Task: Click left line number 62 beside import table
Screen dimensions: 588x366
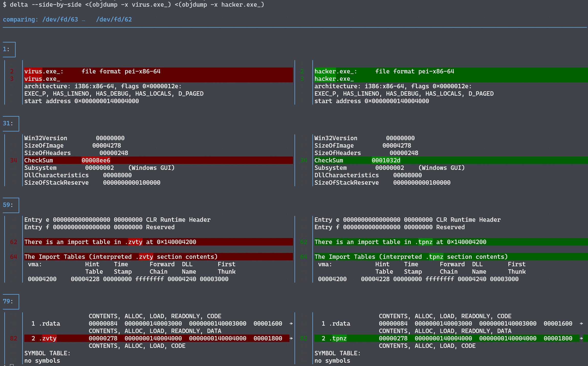Action: 14,242
